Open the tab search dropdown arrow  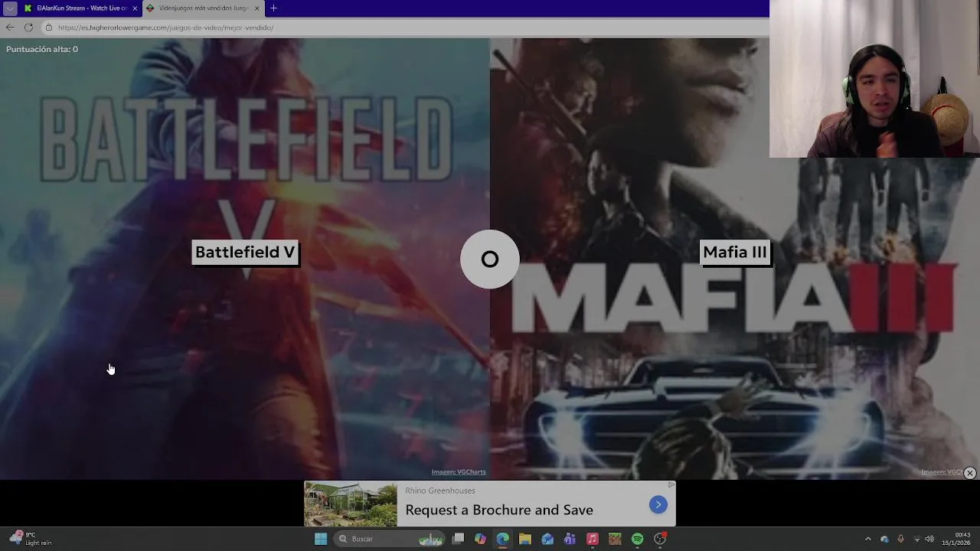[10, 8]
